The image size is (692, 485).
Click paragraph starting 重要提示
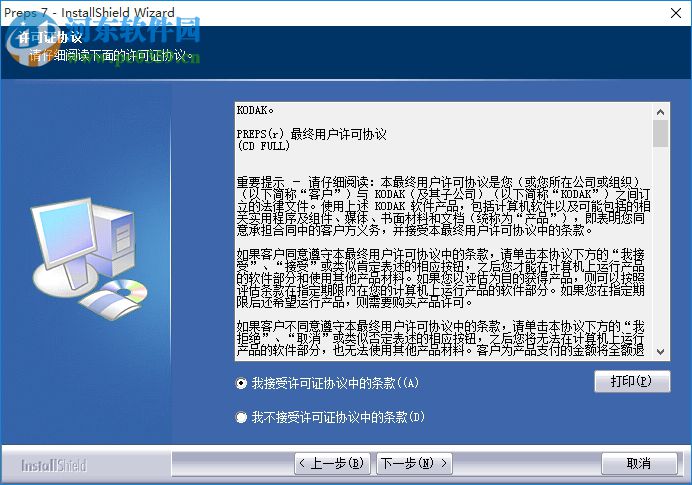443,206
